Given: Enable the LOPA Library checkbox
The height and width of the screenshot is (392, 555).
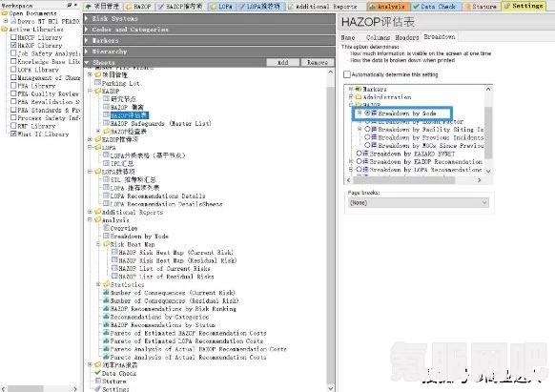Looking at the screenshot, I should 13,70.
